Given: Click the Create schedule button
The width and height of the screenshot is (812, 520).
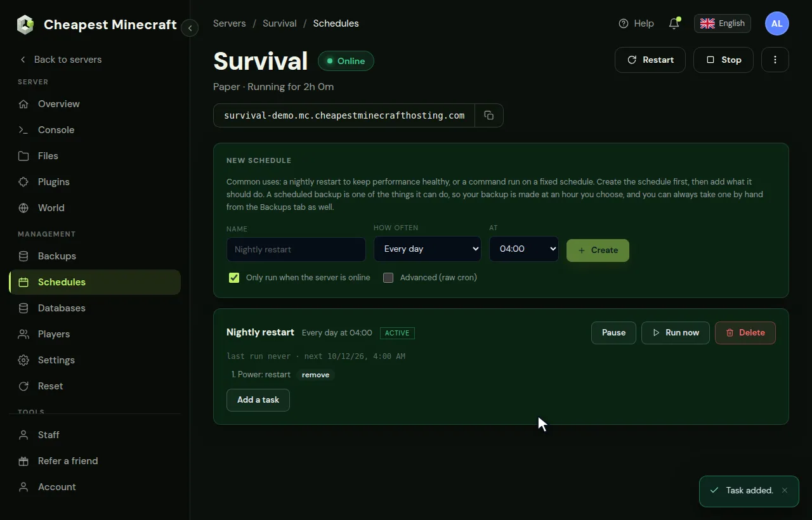Looking at the screenshot, I should coord(598,250).
